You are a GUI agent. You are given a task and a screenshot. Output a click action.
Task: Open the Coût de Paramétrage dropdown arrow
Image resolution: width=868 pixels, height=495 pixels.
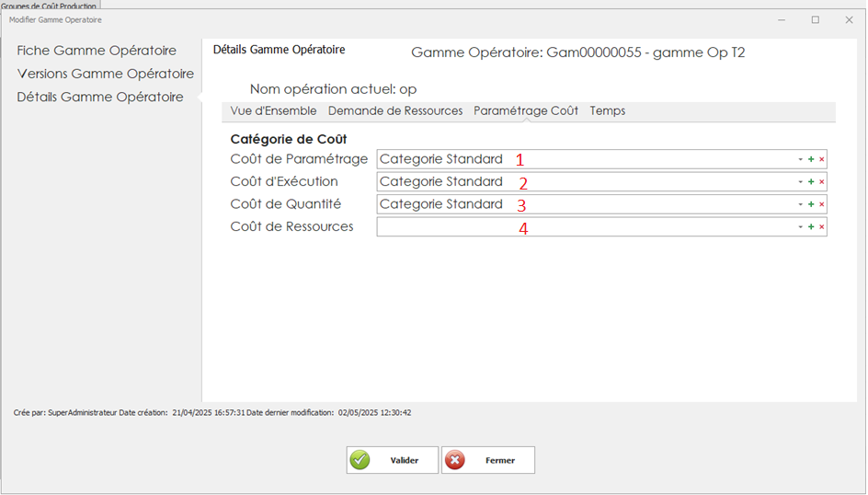(800, 159)
